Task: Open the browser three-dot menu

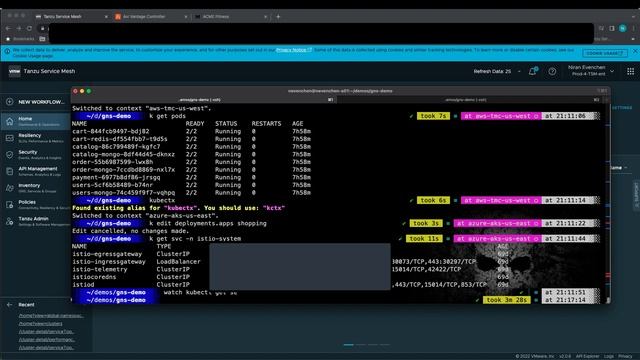Action: 633,28
